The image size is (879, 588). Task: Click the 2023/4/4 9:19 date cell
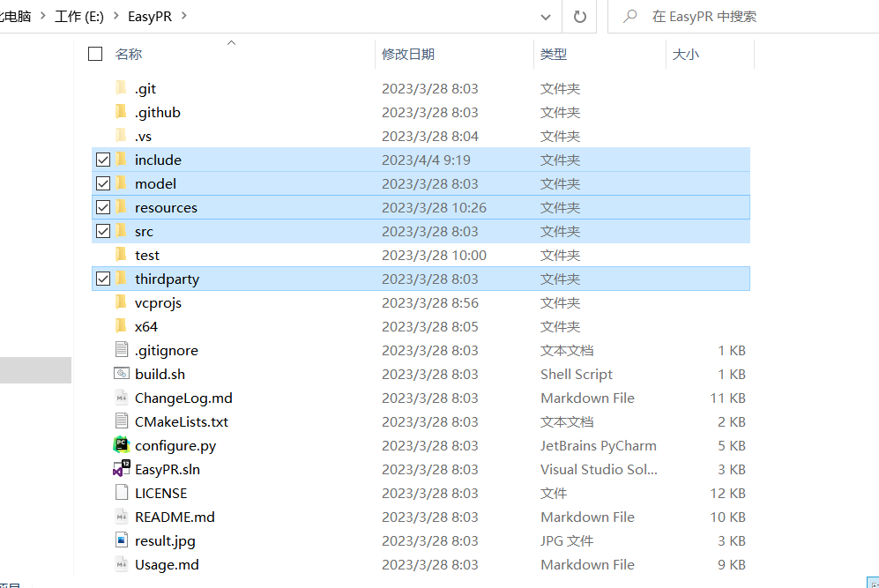(x=426, y=160)
